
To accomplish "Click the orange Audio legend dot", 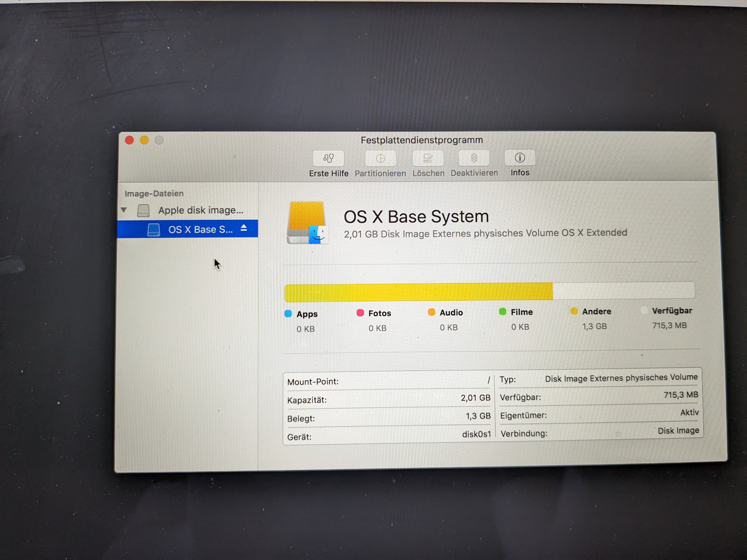I will pos(431,312).
